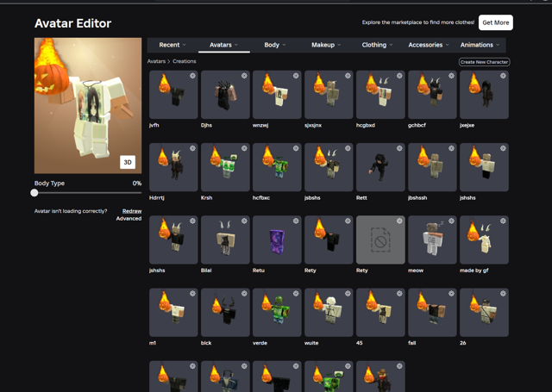
Task: Open settings gear on Djhs avatar
Action: click(x=244, y=76)
